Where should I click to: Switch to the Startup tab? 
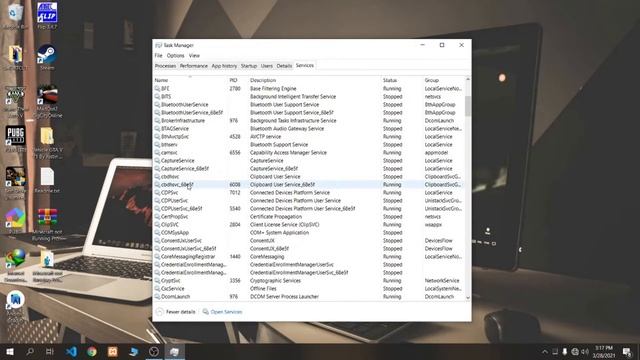coord(249,66)
